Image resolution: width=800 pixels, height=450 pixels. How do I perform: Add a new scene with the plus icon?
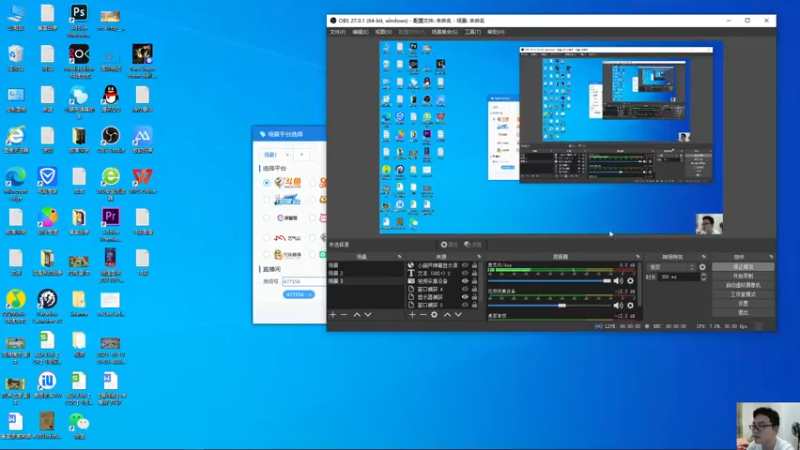(333, 315)
